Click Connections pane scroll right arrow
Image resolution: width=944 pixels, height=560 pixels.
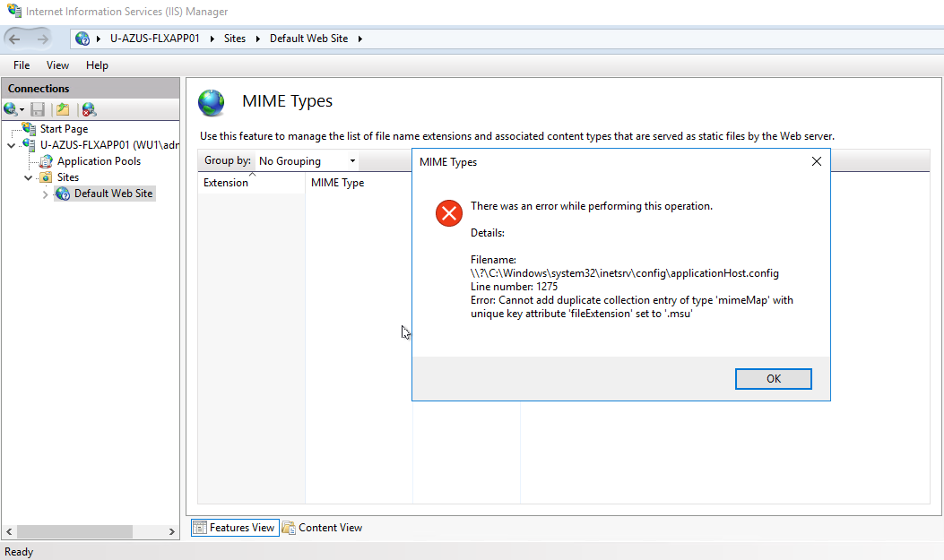(x=171, y=531)
